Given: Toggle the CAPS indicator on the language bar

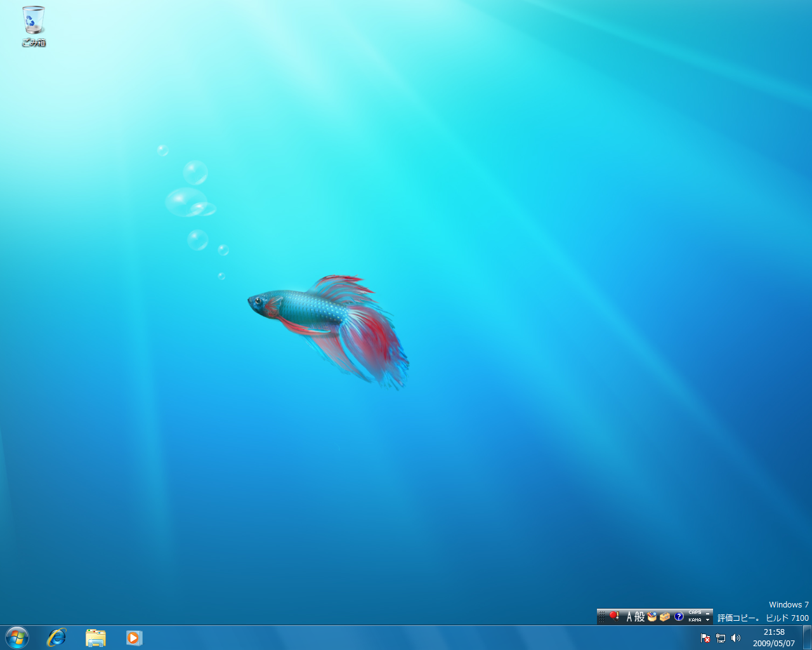Looking at the screenshot, I should (x=695, y=613).
